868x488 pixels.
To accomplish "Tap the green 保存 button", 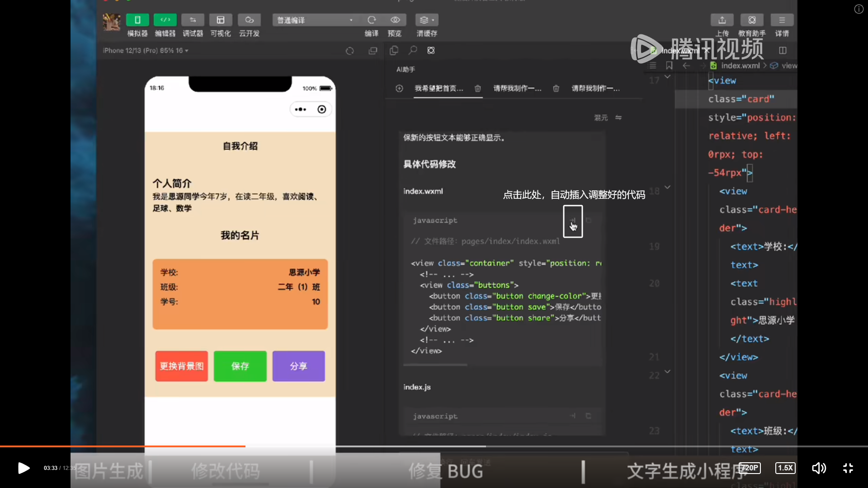I will click(240, 366).
